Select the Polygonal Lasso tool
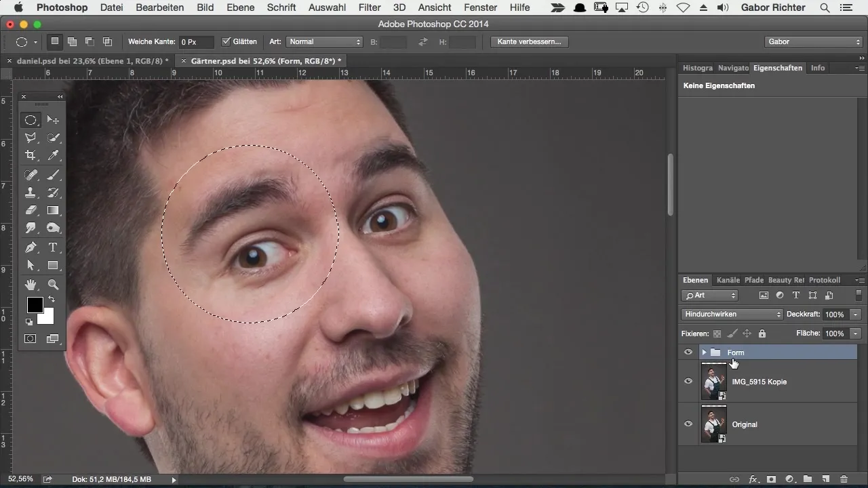Viewport: 868px width, 488px height. (x=31, y=138)
